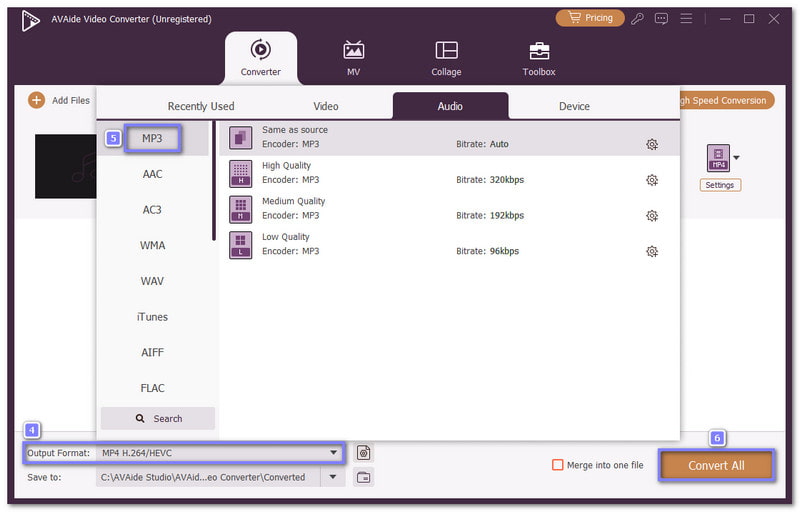Switch to the Video tab
Image resolution: width=800 pixels, height=512 pixels.
point(326,106)
